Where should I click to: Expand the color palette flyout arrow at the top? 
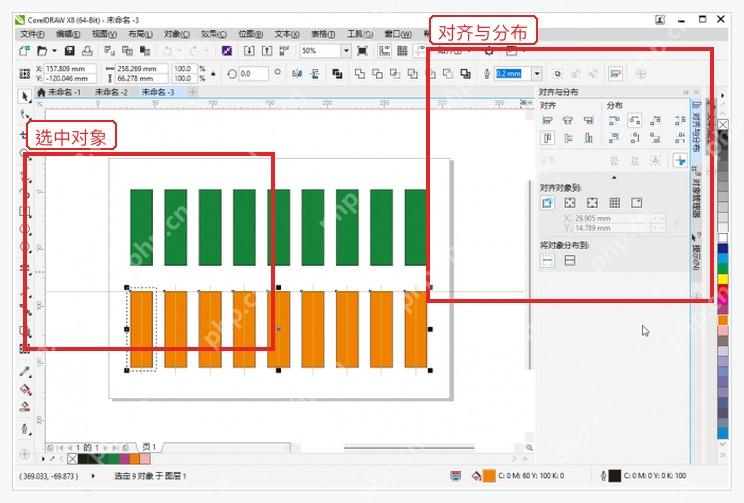click(722, 95)
